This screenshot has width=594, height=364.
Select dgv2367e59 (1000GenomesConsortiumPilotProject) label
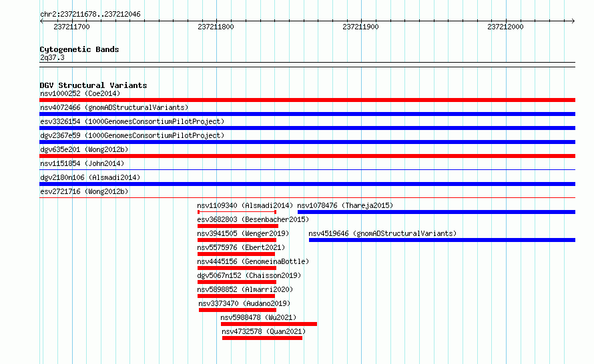click(x=132, y=135)
